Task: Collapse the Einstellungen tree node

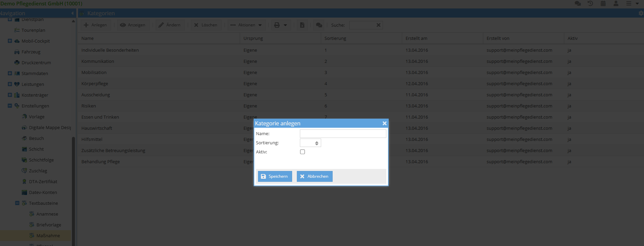Action: [10, 106]
